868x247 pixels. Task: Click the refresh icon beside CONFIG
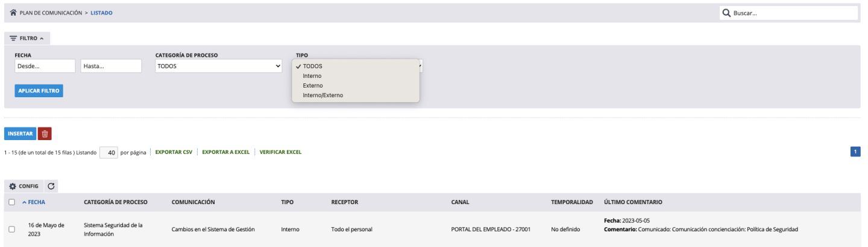pyautogui.click(x=51, y=186)
